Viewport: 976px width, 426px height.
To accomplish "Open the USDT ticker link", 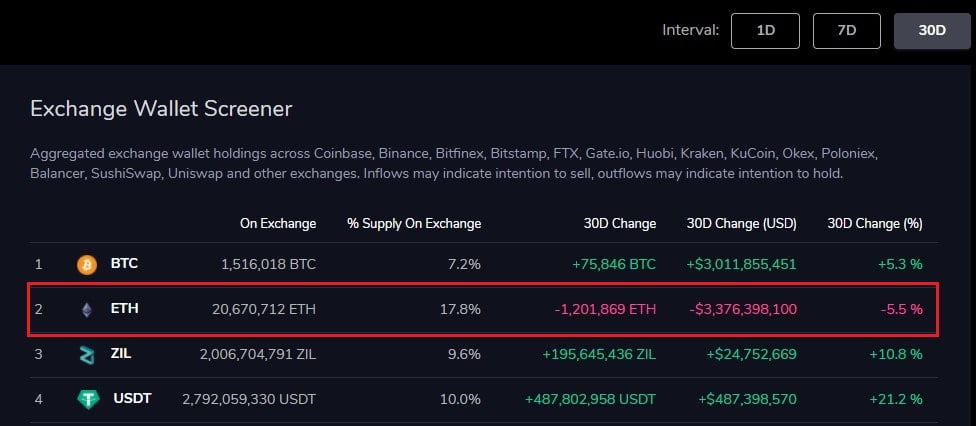I will [131, 399].
